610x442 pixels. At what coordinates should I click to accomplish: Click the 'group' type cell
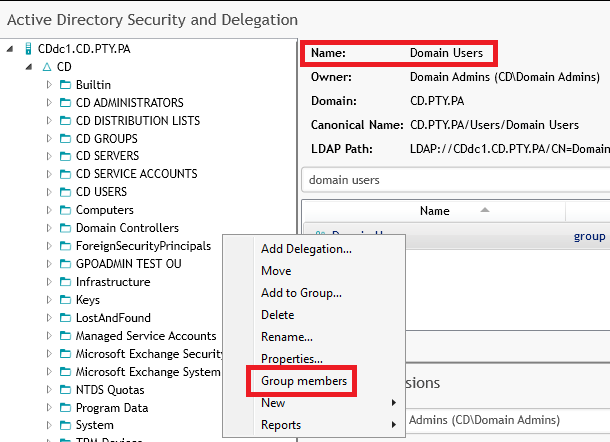point(589,236)
